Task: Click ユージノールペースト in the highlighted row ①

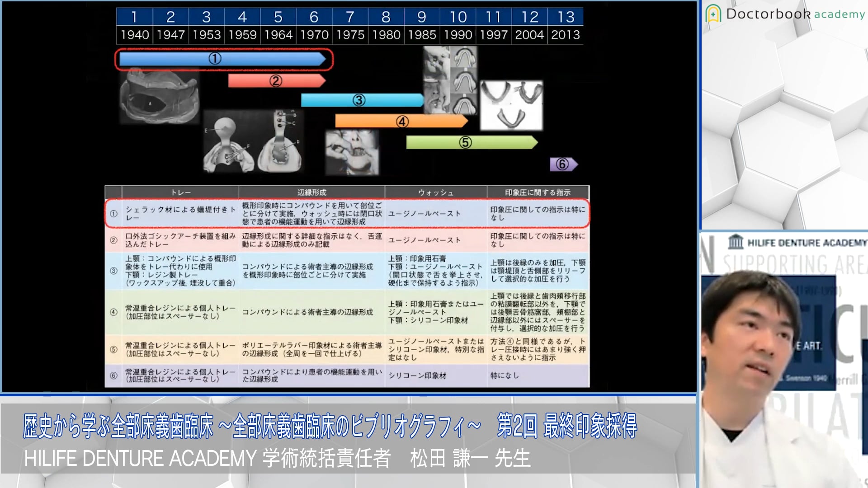Action: 436,213
